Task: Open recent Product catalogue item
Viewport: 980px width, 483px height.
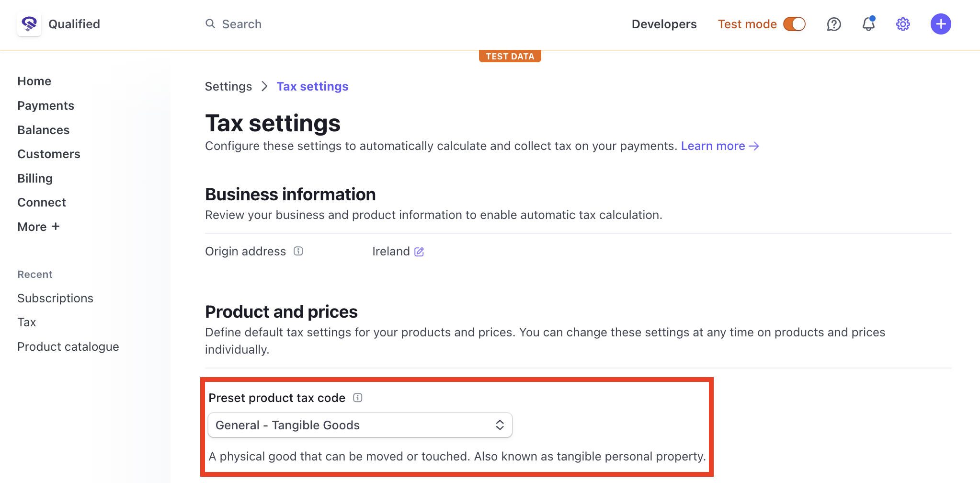Action: 68,346
